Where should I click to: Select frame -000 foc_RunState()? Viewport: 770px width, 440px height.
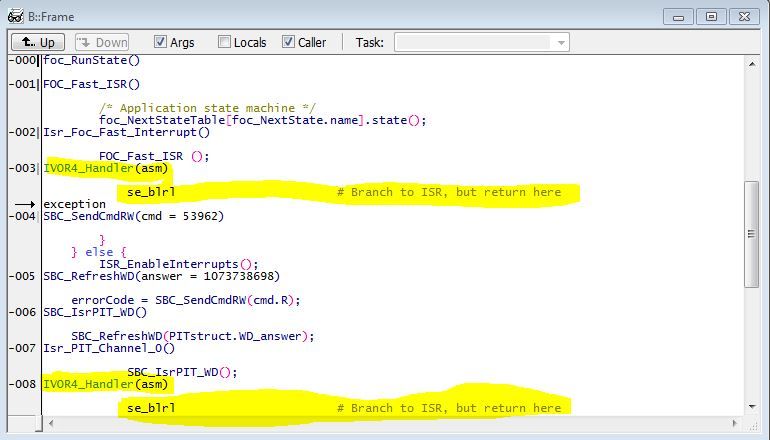pos(91,60)
